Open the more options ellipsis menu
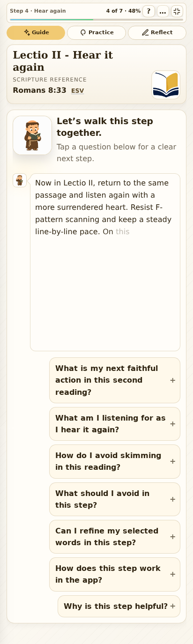 (163, 11)
